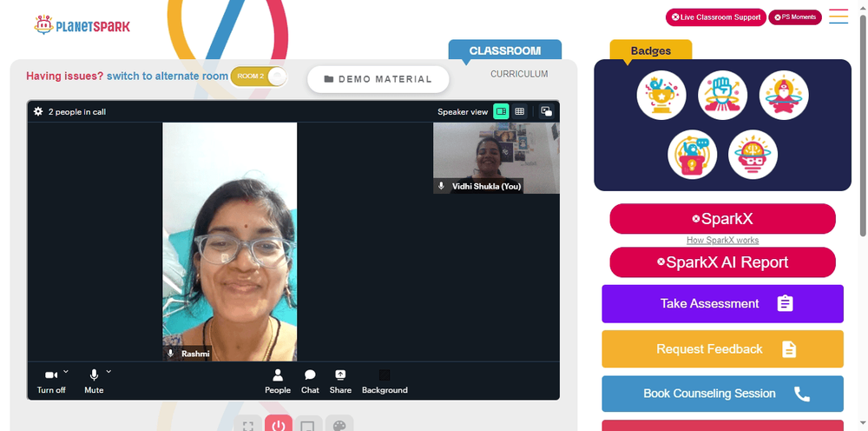Open call settings gear icon

[38, 111]
